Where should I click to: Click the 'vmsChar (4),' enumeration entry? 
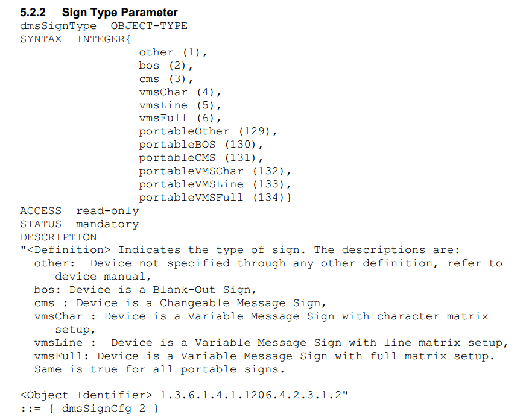coord(180,92)
